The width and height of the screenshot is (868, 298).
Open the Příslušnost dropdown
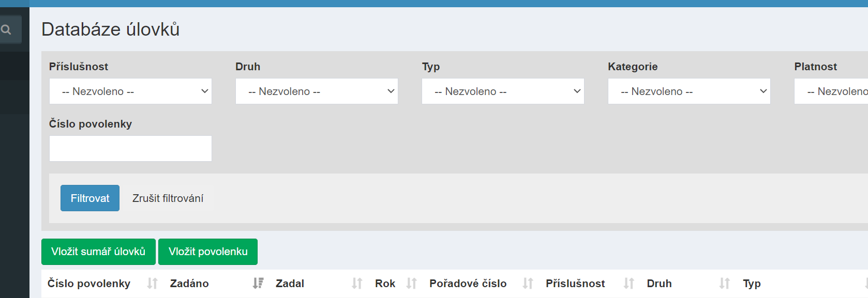[x=130, y=91]
